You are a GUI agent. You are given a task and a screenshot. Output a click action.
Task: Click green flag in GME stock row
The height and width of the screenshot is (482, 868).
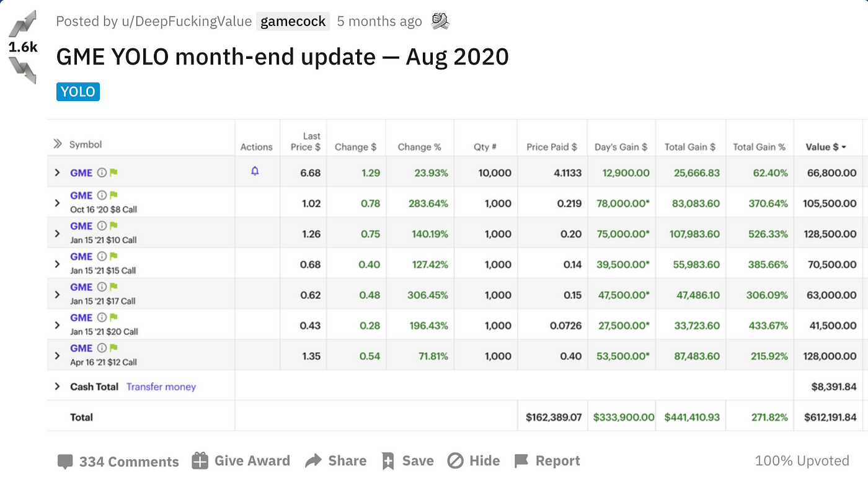tap(113, 173)
